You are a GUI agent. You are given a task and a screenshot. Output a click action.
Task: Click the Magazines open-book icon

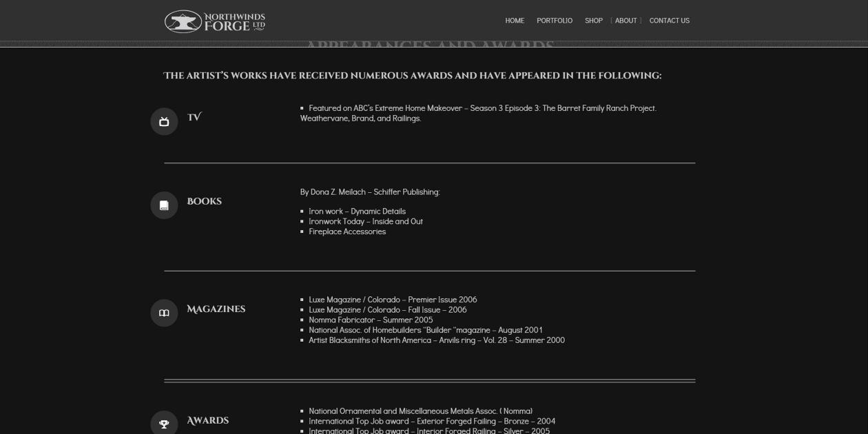[164, 313]
